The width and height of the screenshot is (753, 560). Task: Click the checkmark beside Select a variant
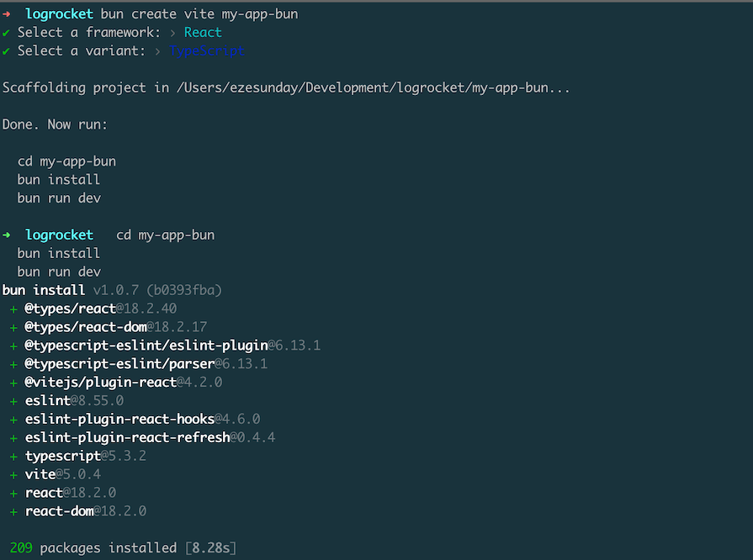coord(6,50)
